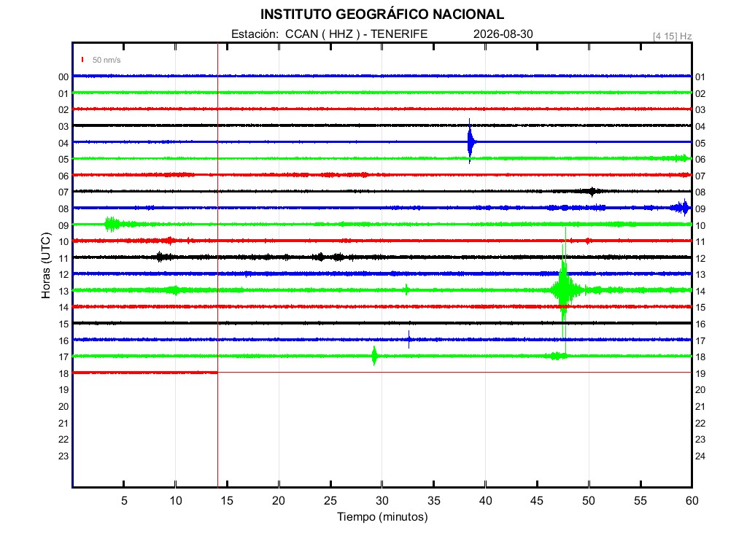Click x-axis tick label 45
Screen dimensions: 747x560
(x=537, y=501)
